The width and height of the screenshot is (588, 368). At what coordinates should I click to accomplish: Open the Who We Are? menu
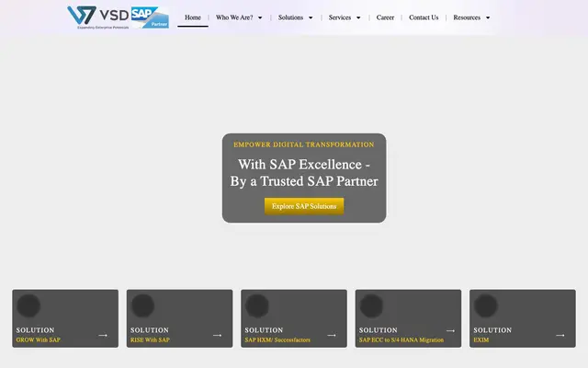coord(234,17)
